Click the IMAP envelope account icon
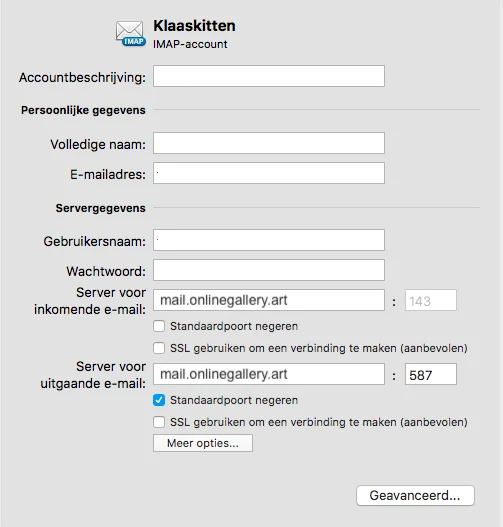This screenshot has width=503, height=527. pyautogui.click(x=130, y=34)
